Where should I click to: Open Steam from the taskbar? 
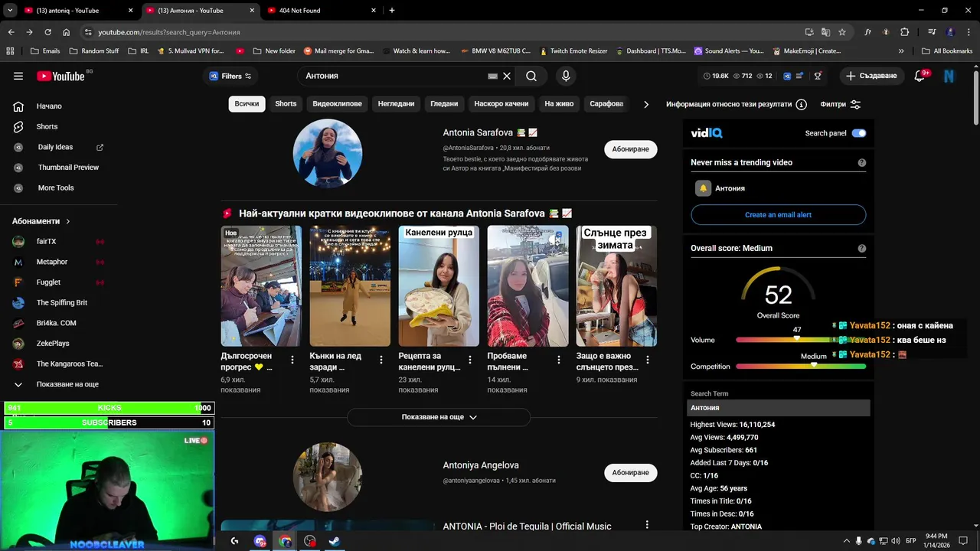335,541
